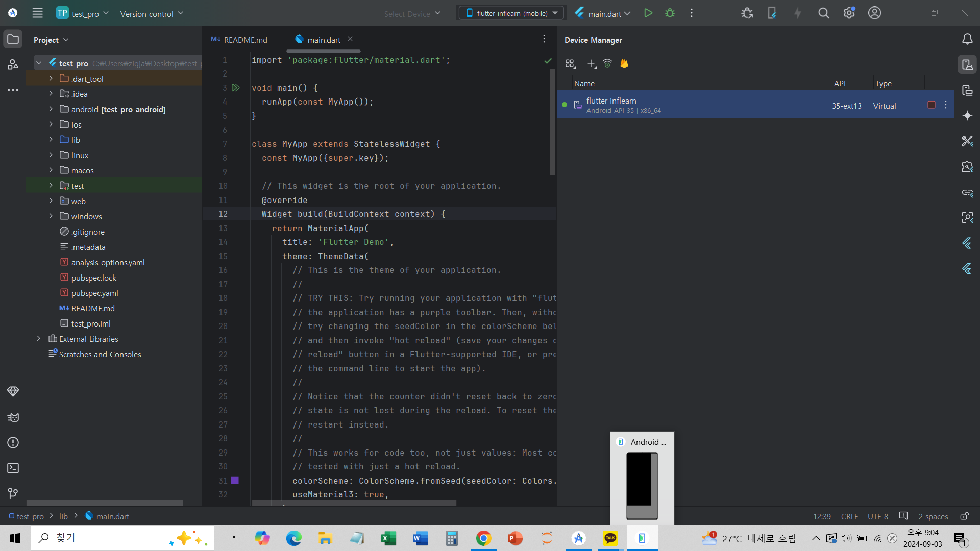Open the Git version control tool window
The width and height of the screenshot is (980, 551).
point(13,493)
